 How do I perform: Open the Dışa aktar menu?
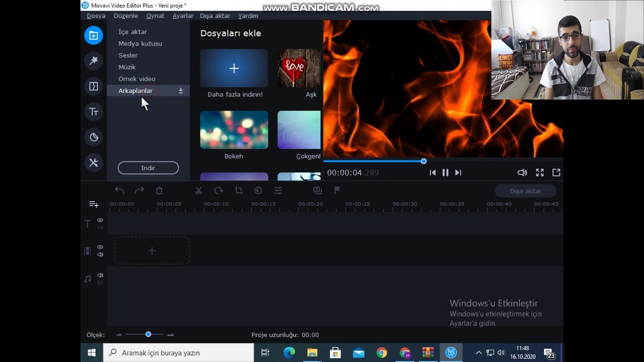point(215,16)
